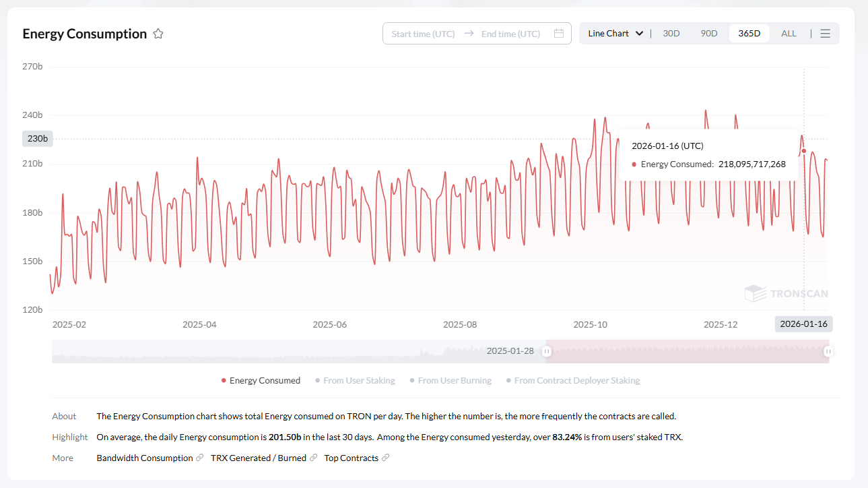The width and height of the screenshot is (868, 488).
Task: Show ALL time range data
Action: coord(789,34)
